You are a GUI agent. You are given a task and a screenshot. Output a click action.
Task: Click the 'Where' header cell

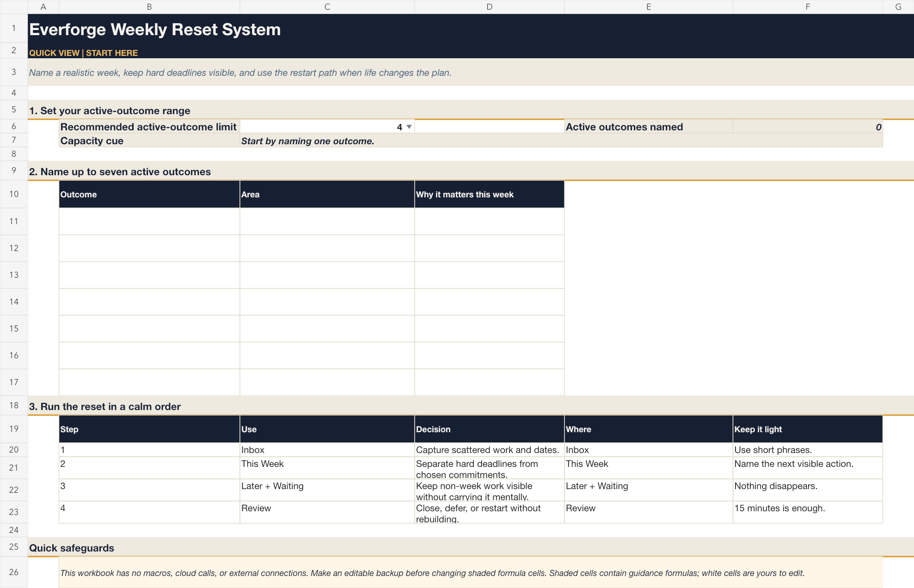[649, 429]
